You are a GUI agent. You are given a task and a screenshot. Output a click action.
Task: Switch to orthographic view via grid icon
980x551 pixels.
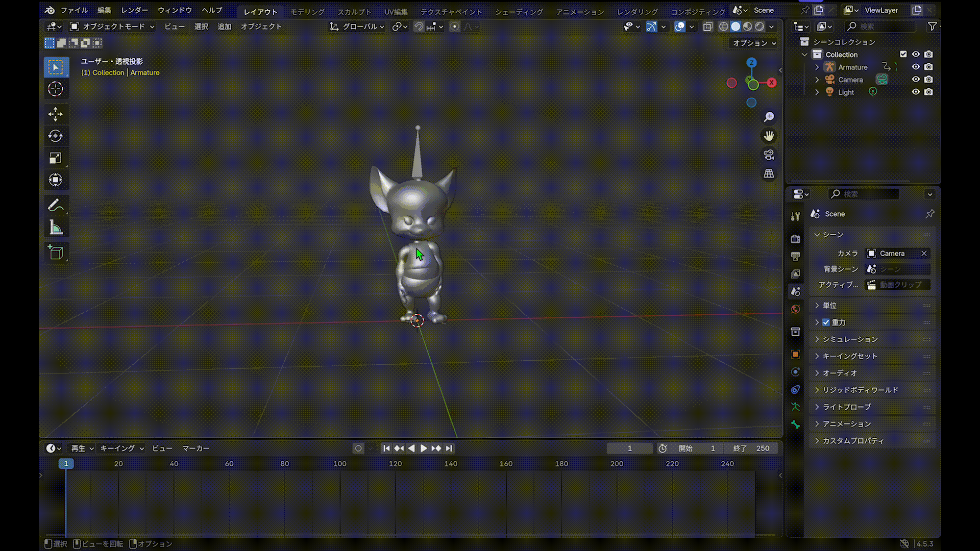[769, 173]
